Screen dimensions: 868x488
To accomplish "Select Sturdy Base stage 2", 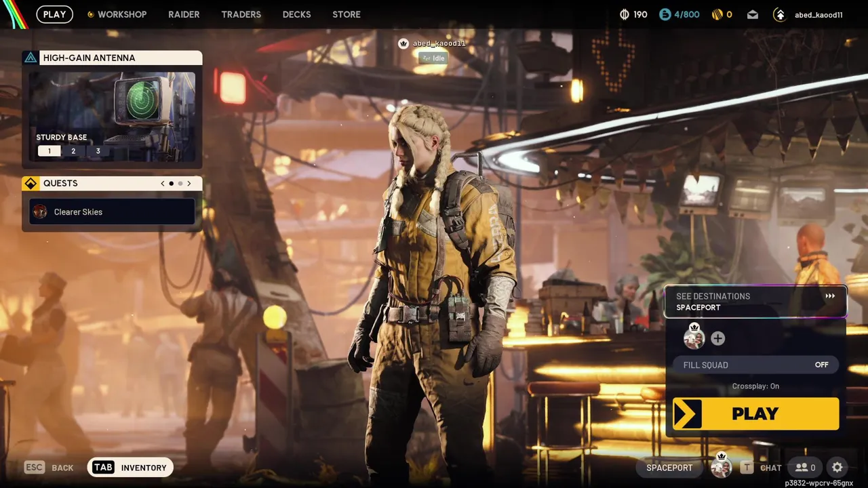I will 73,151.
